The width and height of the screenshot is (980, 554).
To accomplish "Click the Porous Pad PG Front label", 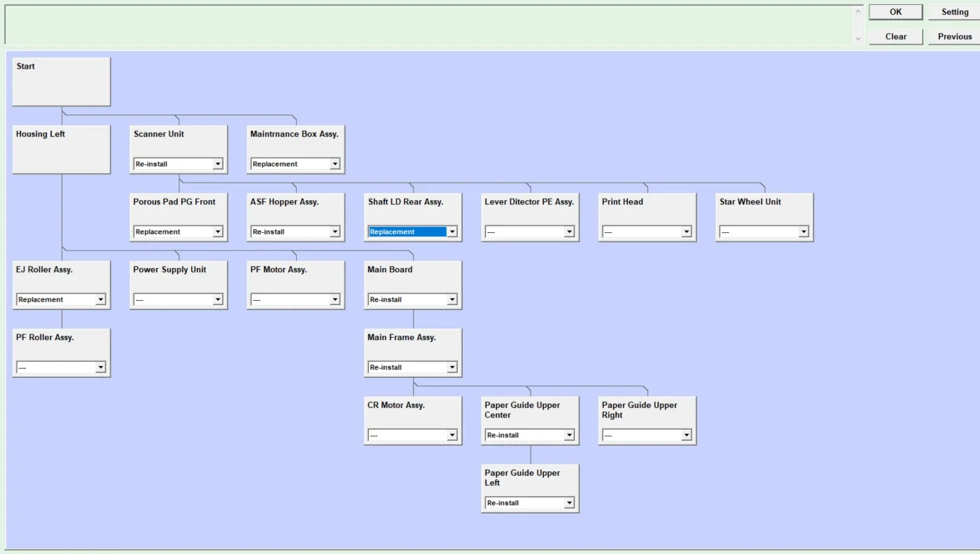I will pos(174,201).
